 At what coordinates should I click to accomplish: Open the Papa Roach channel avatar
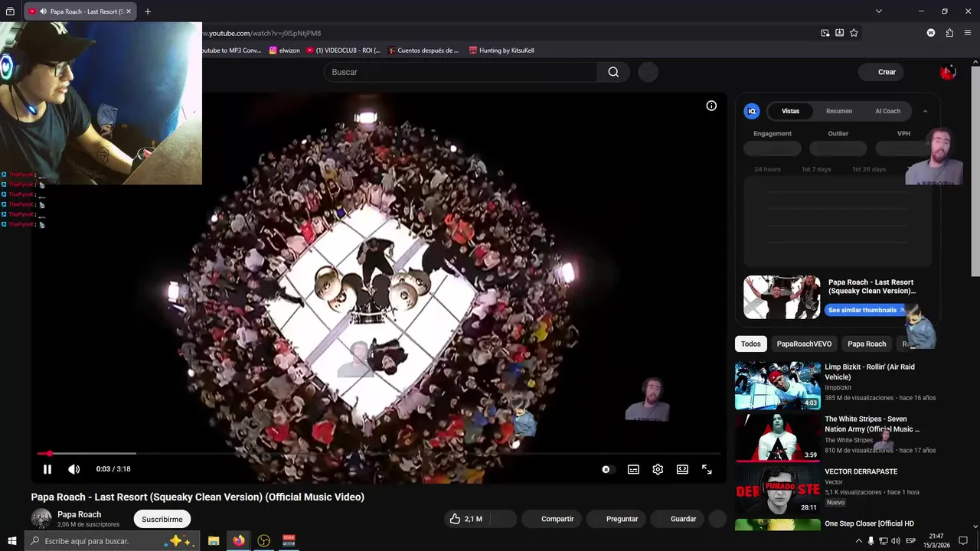click(41, 519)
